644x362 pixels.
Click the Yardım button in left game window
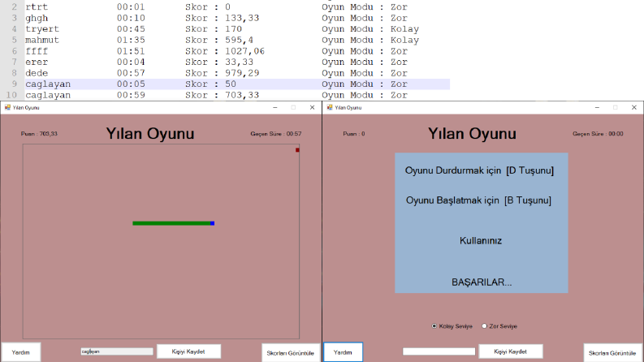(20, 352)
